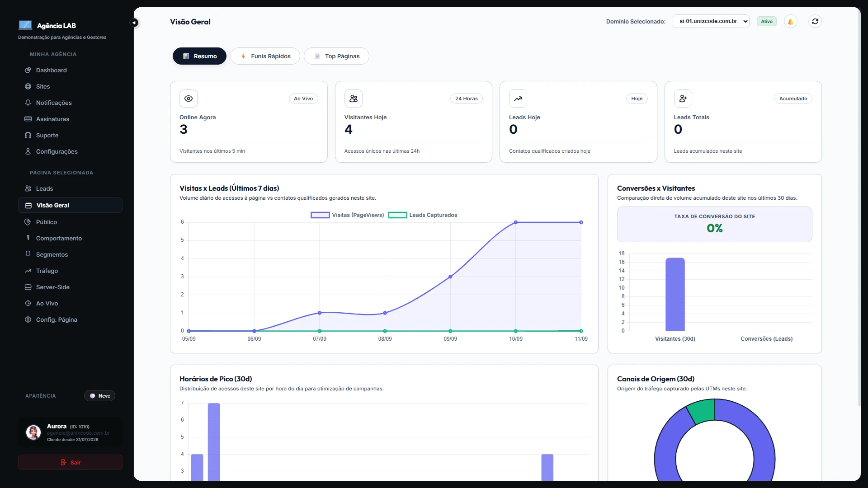The width and height of the screenshot is (868, 488).
Task: Click the Acumulado badge
Action: coord(793,99)
